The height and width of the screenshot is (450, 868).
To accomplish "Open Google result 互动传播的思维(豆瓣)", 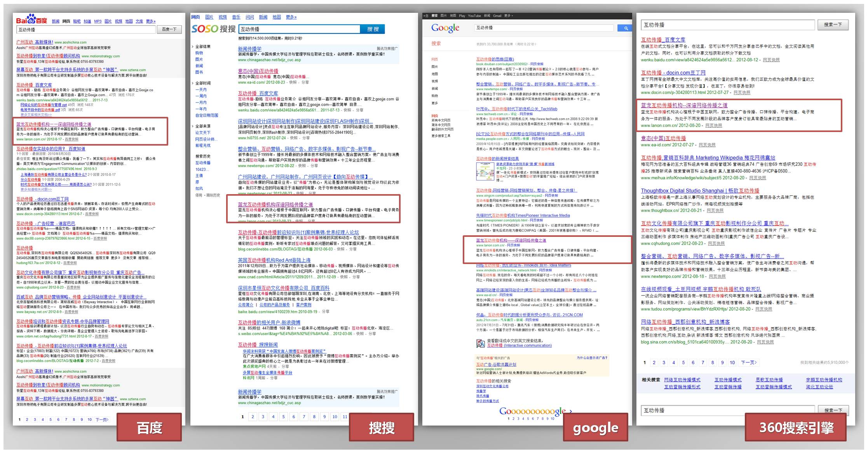I will pyautogui.click(x=495, y=59).
